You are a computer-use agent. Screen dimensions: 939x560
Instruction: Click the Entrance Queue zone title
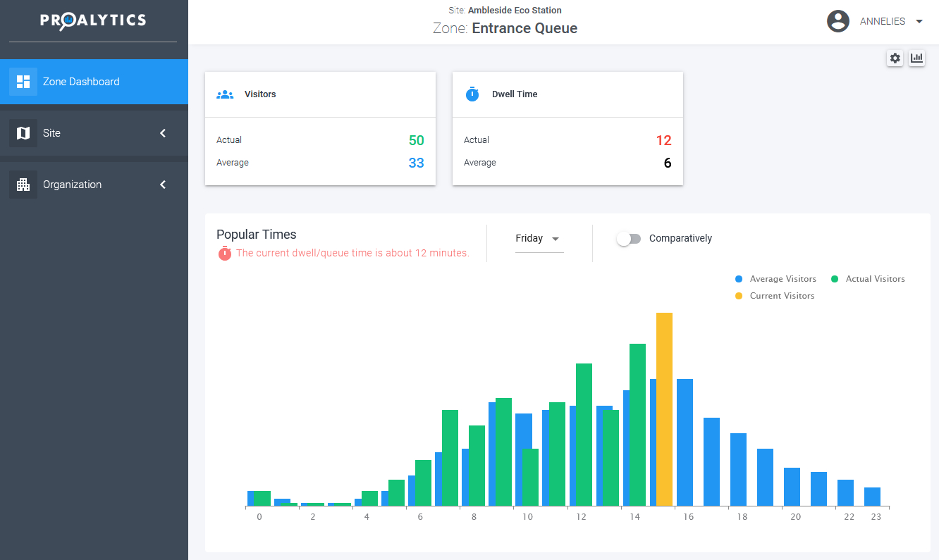pyautogui.click(x=524, y=28)
